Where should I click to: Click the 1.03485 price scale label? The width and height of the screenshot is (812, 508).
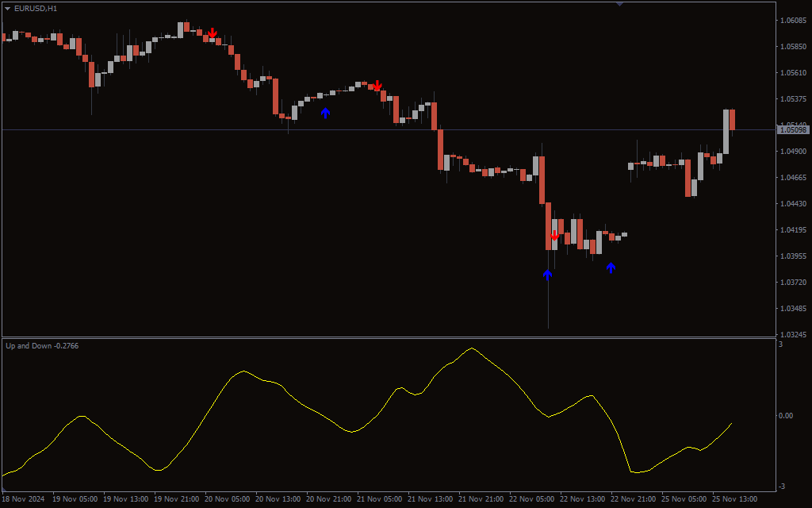click(793, 308)
